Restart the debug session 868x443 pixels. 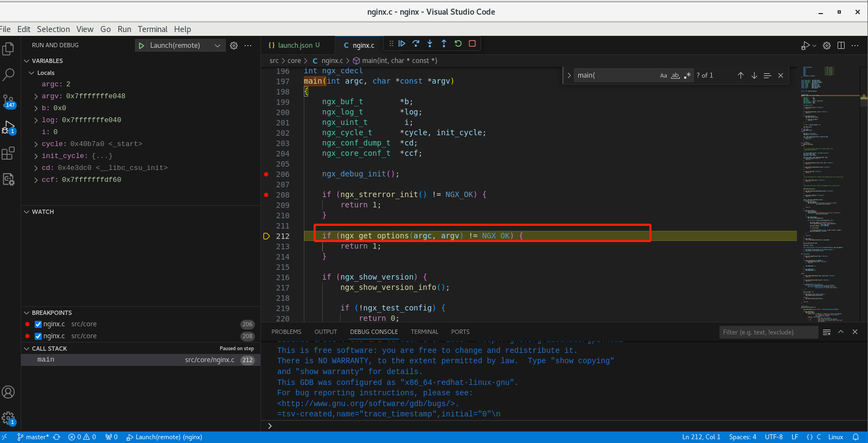pyautogui.click(x=458, y=43)
